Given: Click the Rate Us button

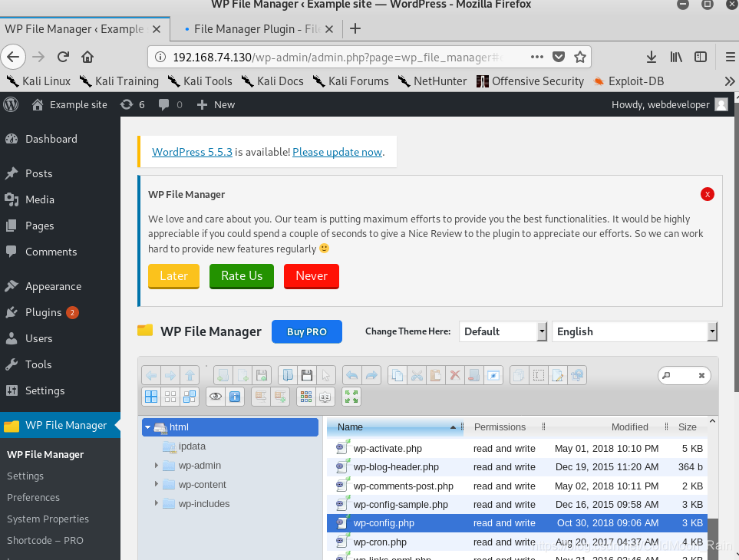Looking at the screenshot, I should tap(242, 276).
